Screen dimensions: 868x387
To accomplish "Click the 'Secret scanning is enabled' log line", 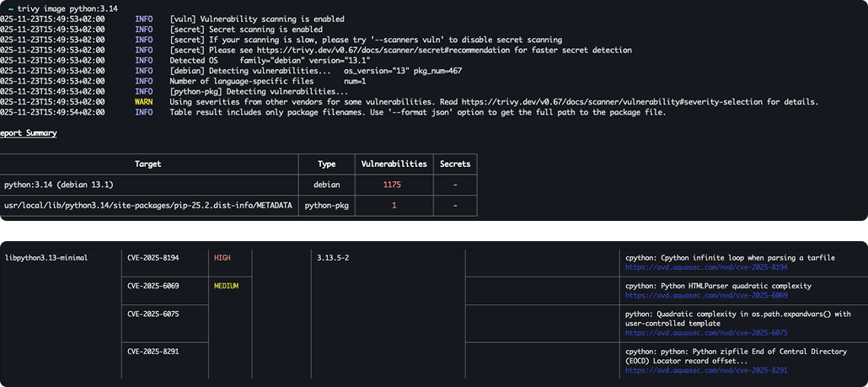I will point(246,30).
